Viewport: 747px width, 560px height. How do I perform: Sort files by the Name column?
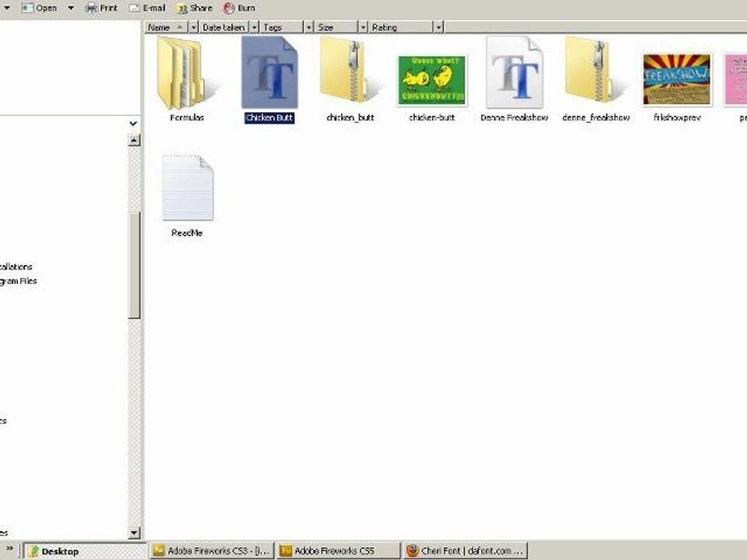(167, 27)
